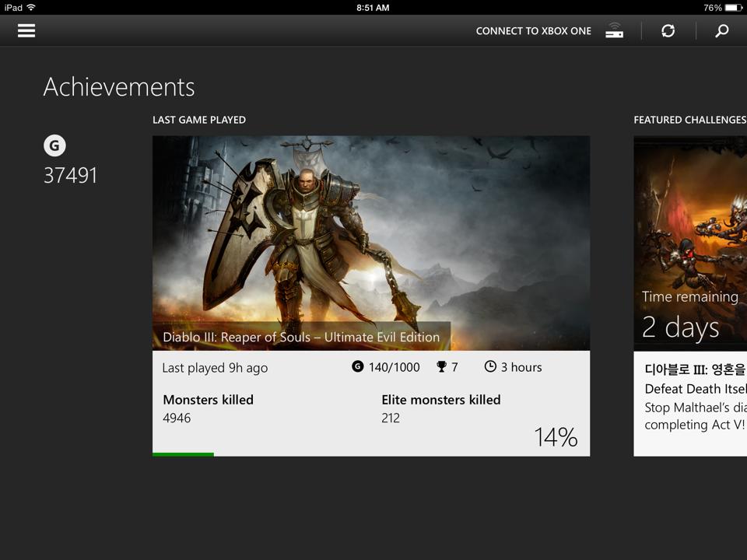Tap the Xbox One console connect icon
The image size is (747, 560).
(614, 30)
